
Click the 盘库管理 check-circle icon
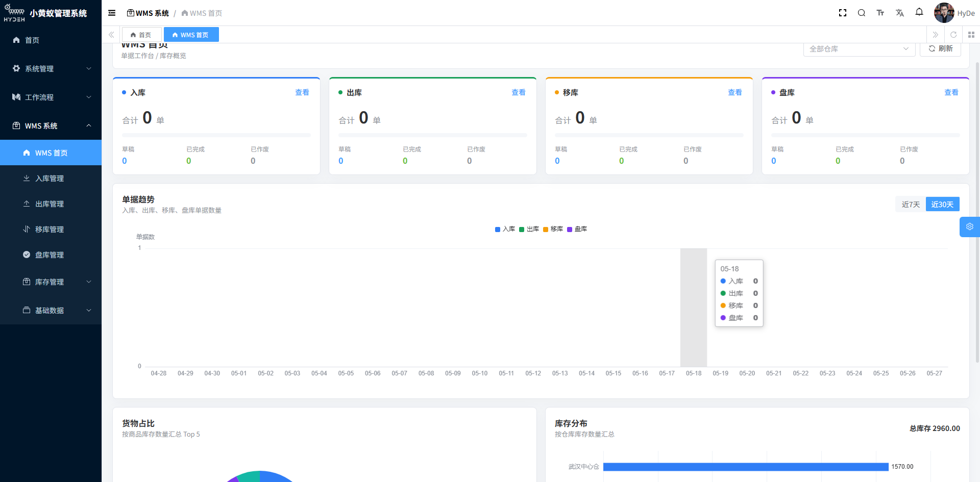(x=27, y=255)
